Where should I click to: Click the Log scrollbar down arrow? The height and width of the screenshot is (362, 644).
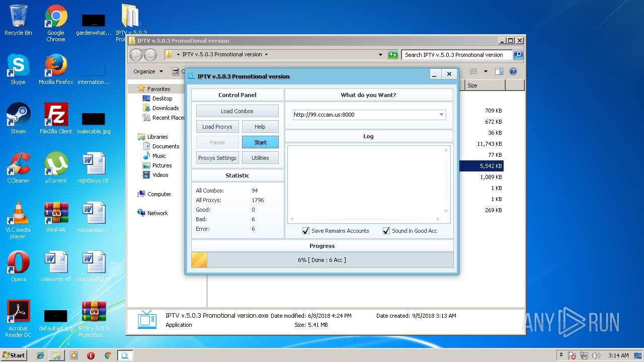tap(446, 211)
